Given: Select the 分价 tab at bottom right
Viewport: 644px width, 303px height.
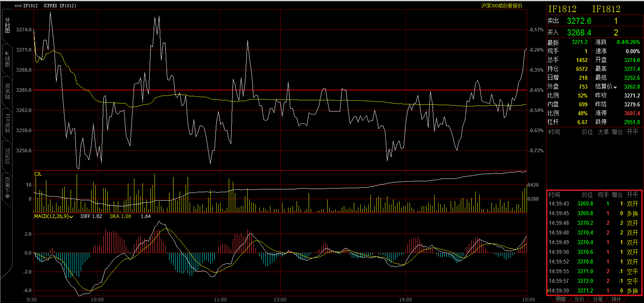Looking at the screenshot, I should [x=579, y=299].
